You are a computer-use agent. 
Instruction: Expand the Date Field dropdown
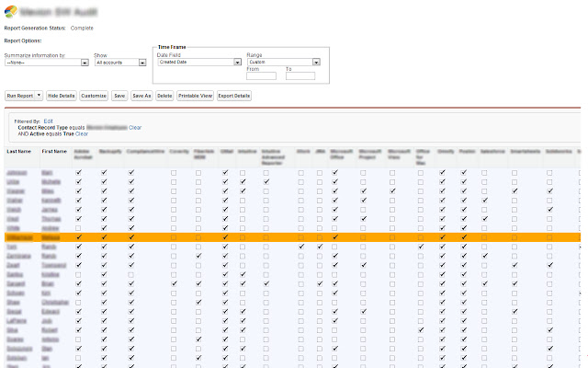198,63
